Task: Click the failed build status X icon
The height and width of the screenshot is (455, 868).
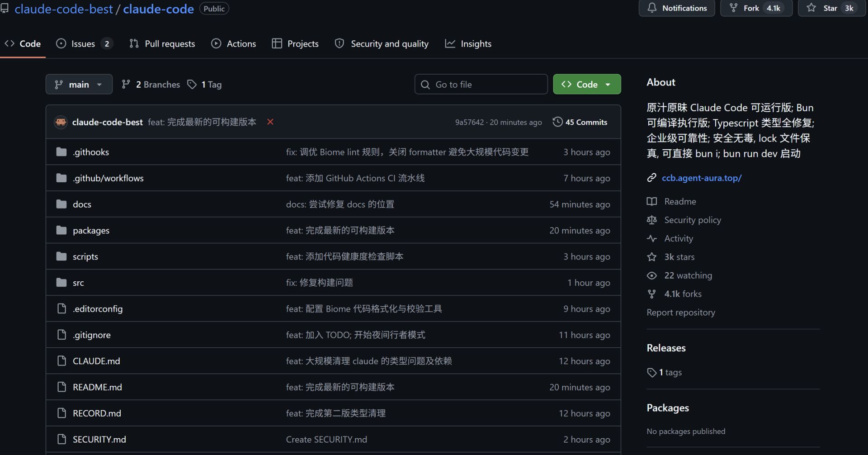Action: coord(270,122)
